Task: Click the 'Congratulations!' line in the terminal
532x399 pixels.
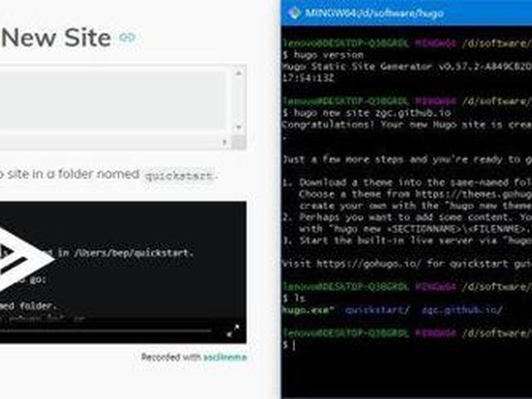Action: (x=407, y=124)
